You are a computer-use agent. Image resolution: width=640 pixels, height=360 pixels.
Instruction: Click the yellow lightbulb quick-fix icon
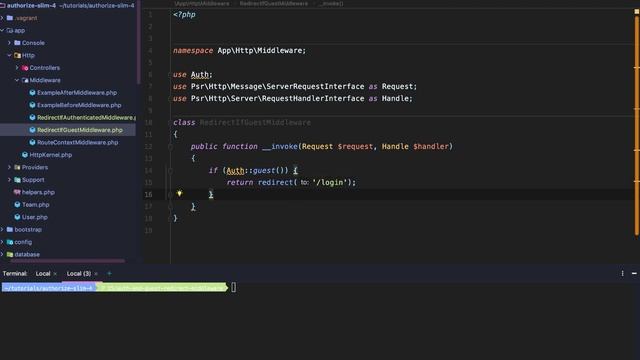[179, 193]
